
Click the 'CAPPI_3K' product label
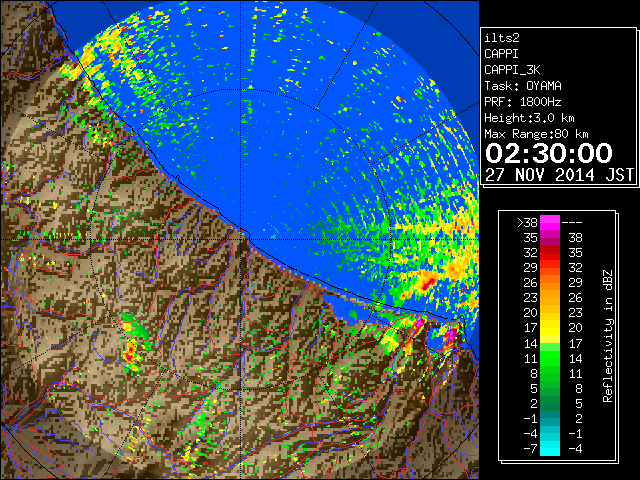512,70
